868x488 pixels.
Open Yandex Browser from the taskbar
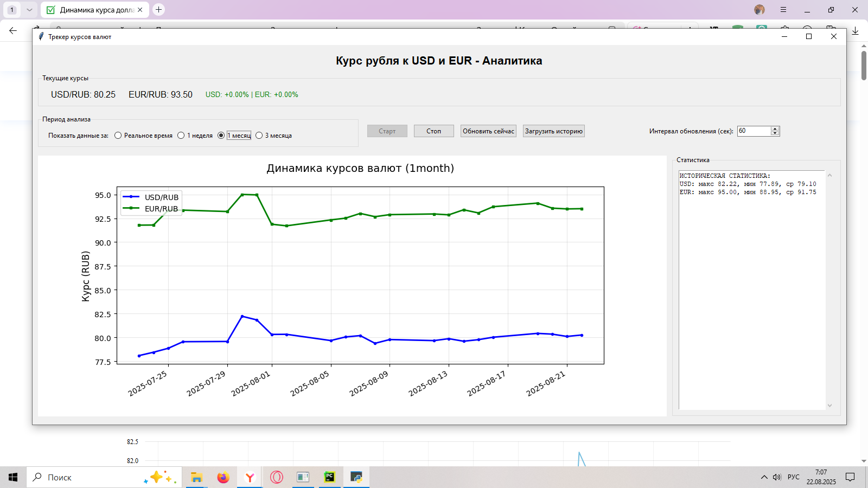click(x=250, y=477)
